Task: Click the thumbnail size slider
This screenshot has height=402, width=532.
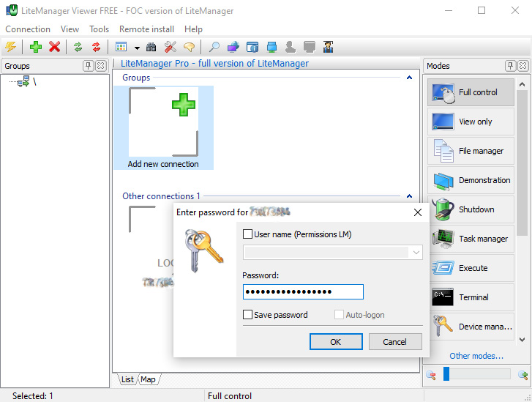Action: click(477, 374)
